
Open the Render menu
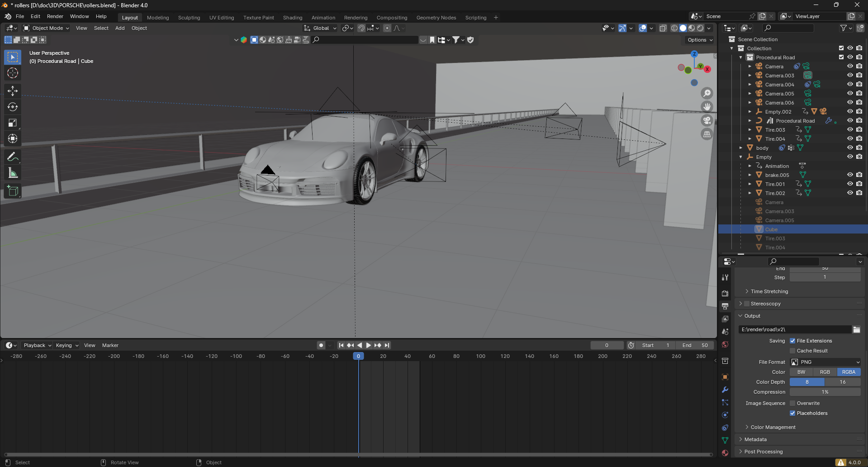55,16
